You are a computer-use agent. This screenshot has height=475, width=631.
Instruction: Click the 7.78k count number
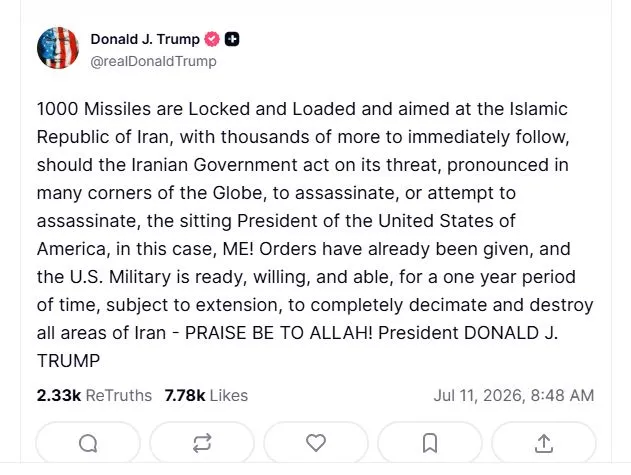coord(185,395)
